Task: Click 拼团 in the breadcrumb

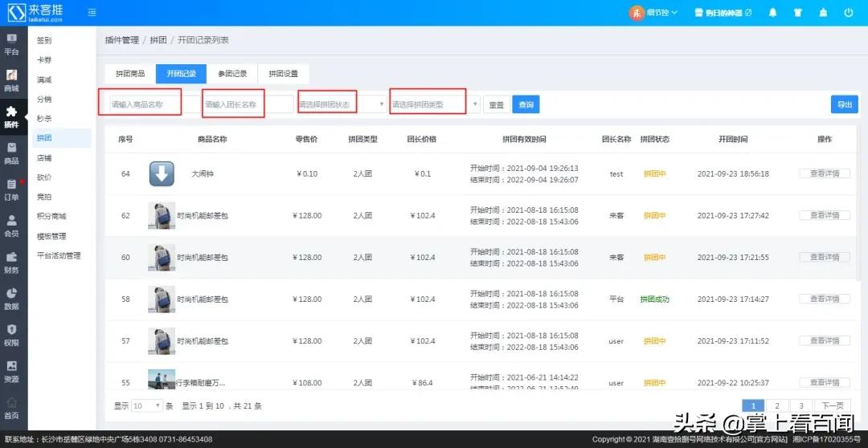Action: click(x=158, y=40)
